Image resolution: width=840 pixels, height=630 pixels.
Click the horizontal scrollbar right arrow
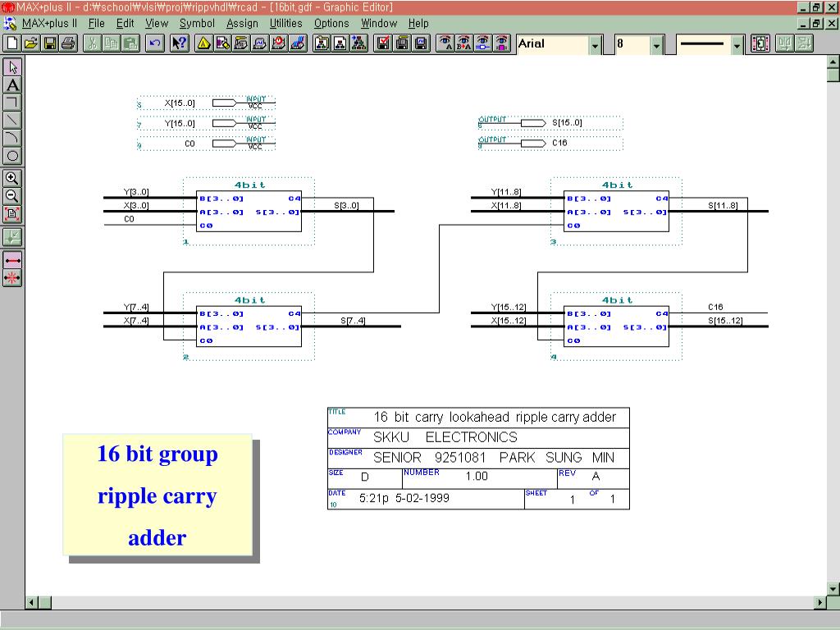point(819,602)
